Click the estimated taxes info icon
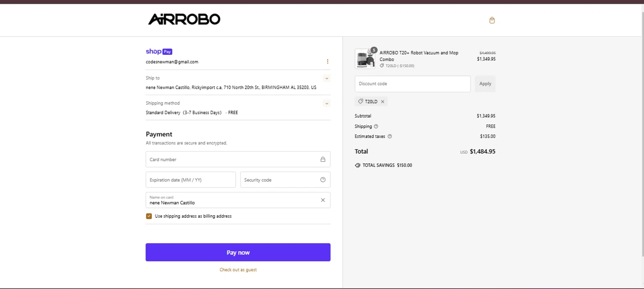Screen dimensions: 644x289 [390, 136]
